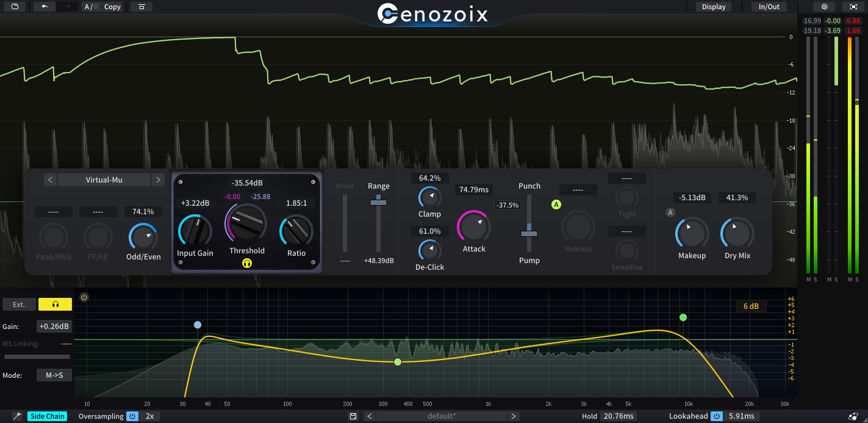Click the Range slider handle
Image resolution: width=868 pixels, height=423 pixels.
378,202
